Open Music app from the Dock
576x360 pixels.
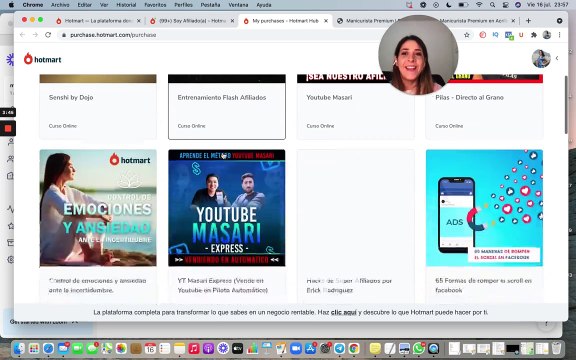(x=194, y=348)
